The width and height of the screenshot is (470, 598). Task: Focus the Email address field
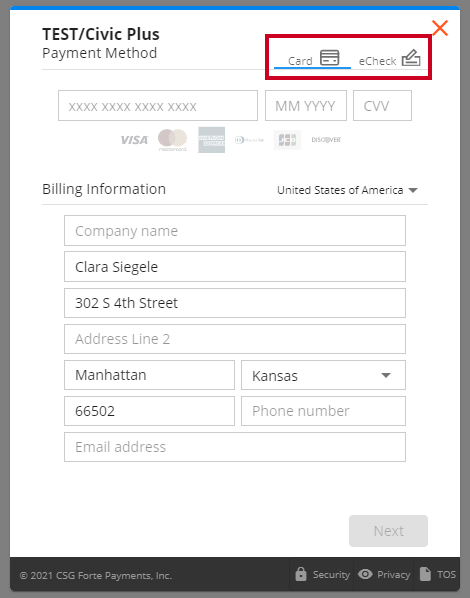(235, 447)
